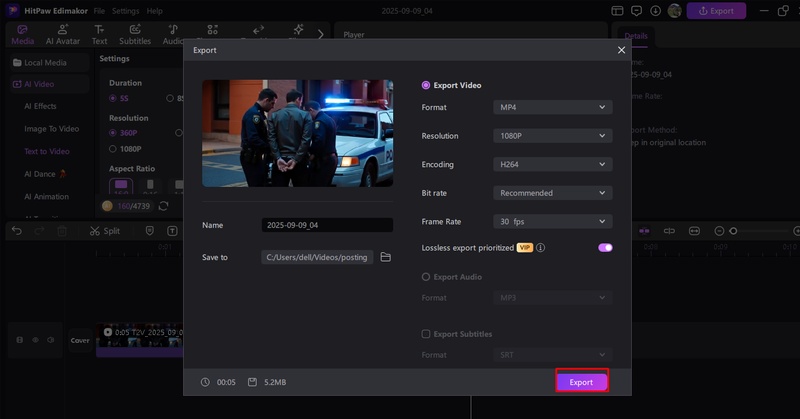
Task: Open the feedback message icon in the title bar
Action: pyautogui.click(x=636, y=11)
